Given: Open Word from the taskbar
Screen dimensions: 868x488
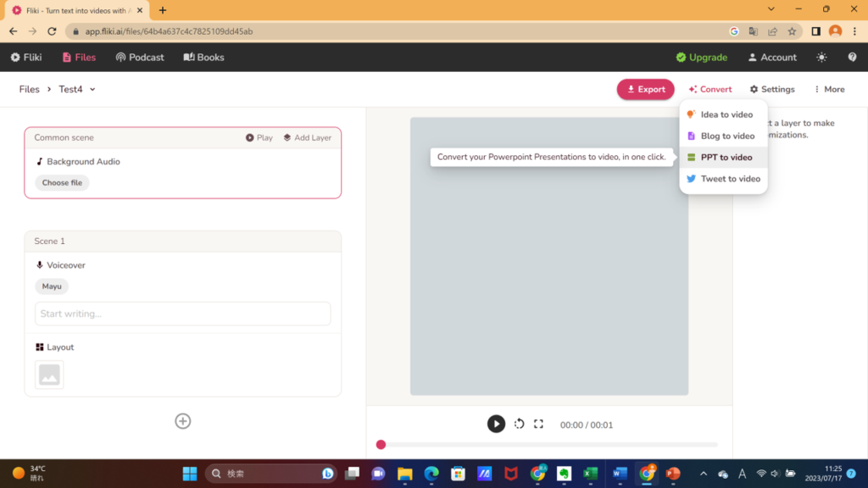Looking at the screenshot, I should (620, 474).
